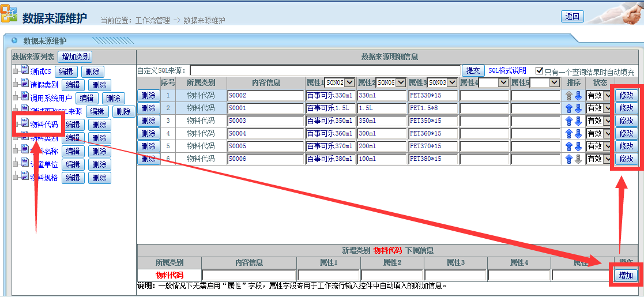Click move-up arrow in row 6 (S0006)
Screen dimensions: 644x297
(570, 159)
